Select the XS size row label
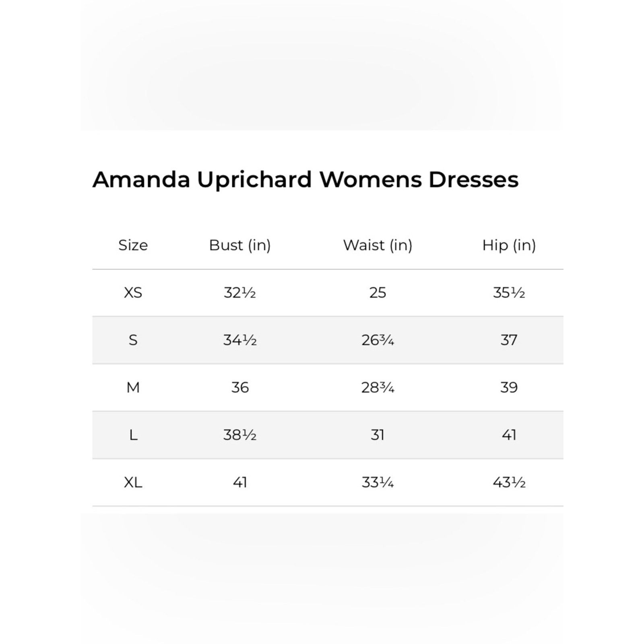The height and width of the screenshot is (644, 644). pos(133,293)
